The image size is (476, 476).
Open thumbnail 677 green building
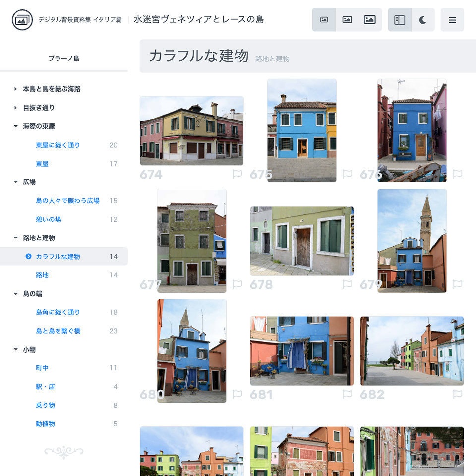point(191,241)
